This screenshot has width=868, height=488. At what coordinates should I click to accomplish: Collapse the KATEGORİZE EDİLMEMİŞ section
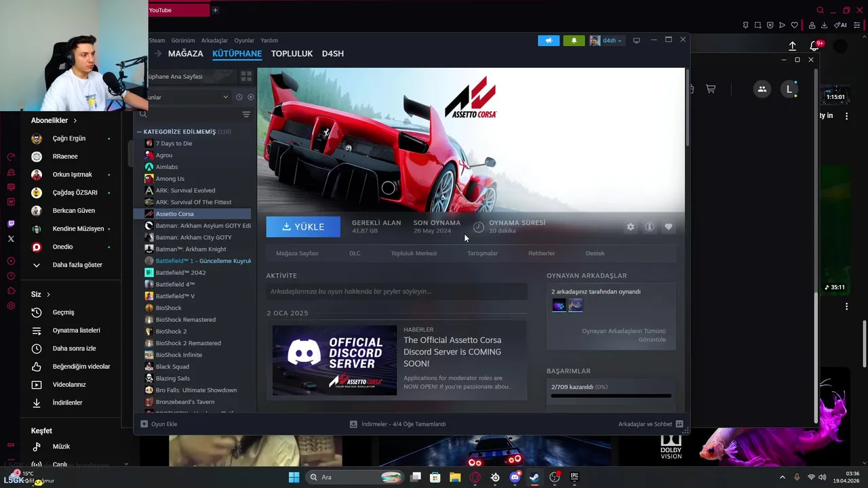tap(140, 131)
